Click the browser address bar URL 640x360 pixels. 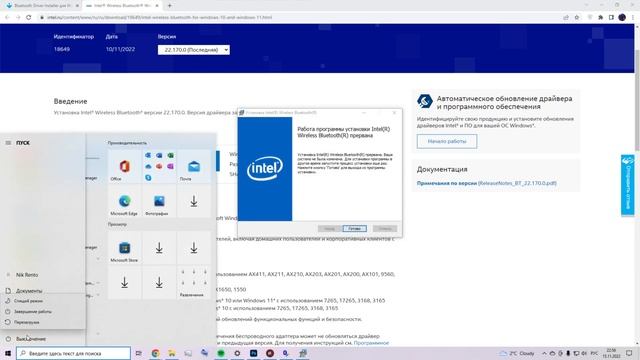(x=159, y=18)
